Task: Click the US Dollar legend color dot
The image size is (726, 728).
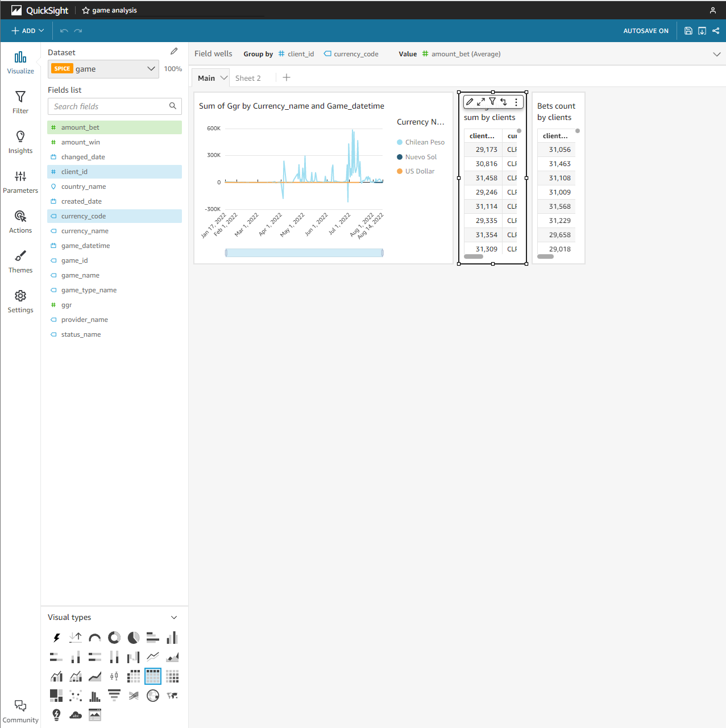Action: pyautogui.click(x=400, y=171)
